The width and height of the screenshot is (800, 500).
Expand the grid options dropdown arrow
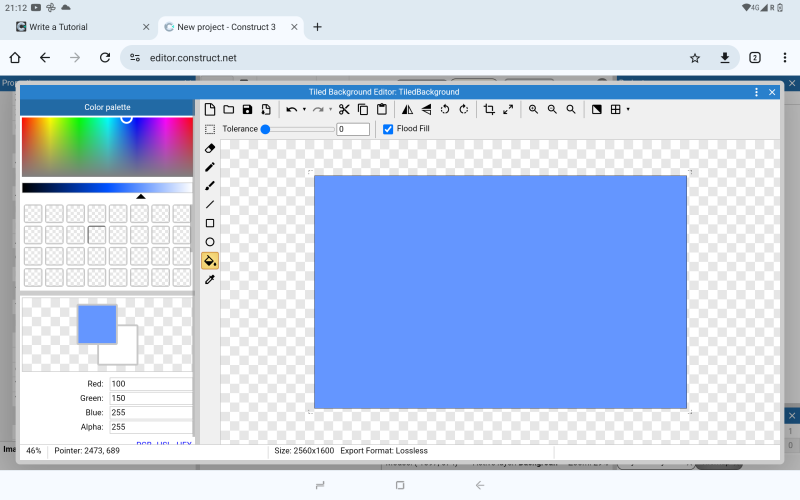(628, 109)
